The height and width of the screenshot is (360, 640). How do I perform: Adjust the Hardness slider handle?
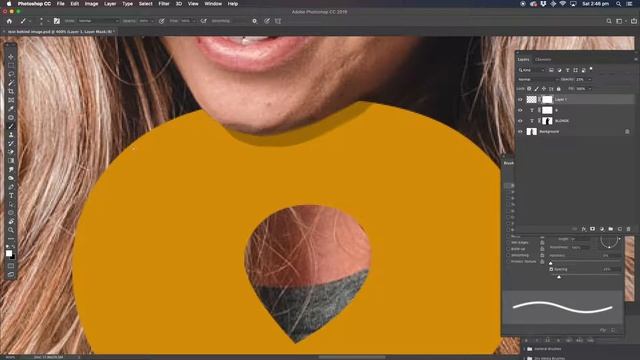click(x=551, y=263)
